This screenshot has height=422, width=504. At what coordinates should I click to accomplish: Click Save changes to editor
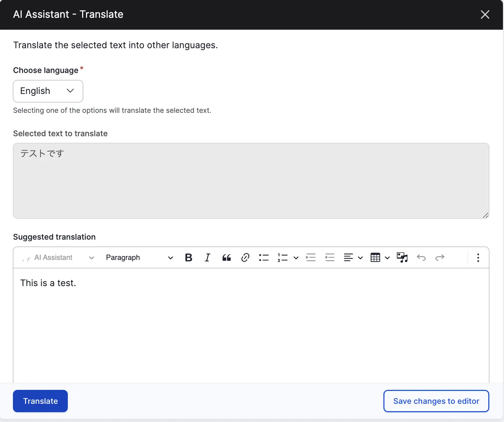(436, 401)
